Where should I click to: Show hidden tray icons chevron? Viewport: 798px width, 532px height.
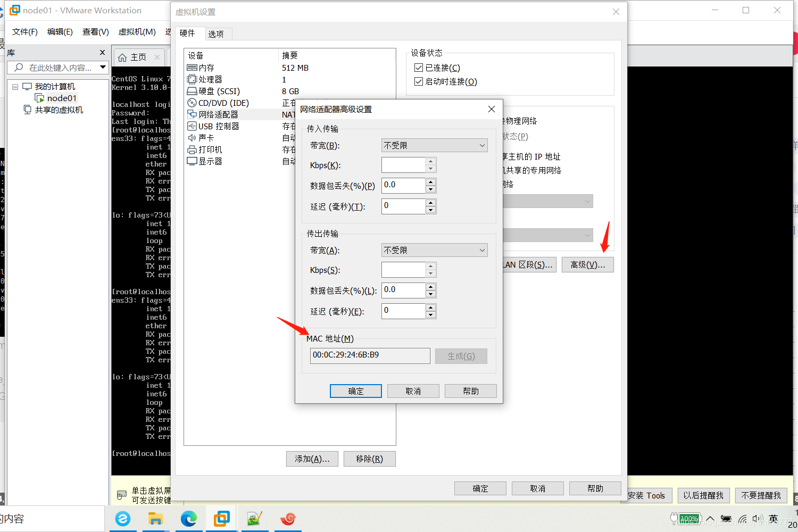(x=710, y=519)
